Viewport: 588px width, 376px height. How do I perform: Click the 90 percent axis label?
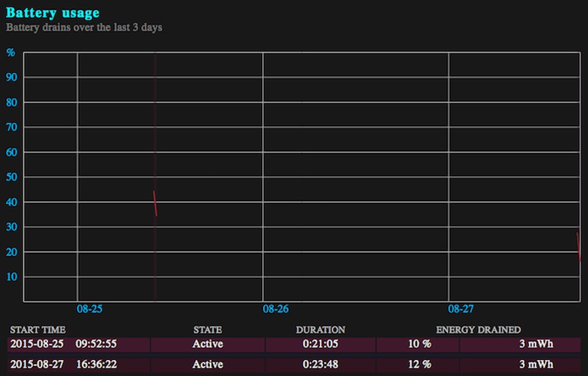(x=11, y=77)
